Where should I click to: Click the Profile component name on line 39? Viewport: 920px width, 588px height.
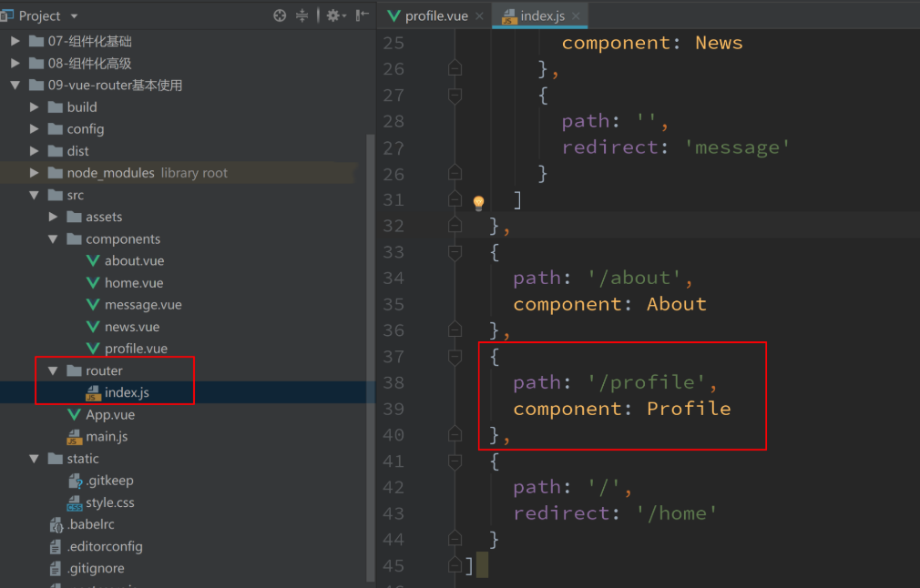click(x=689, y=409)
